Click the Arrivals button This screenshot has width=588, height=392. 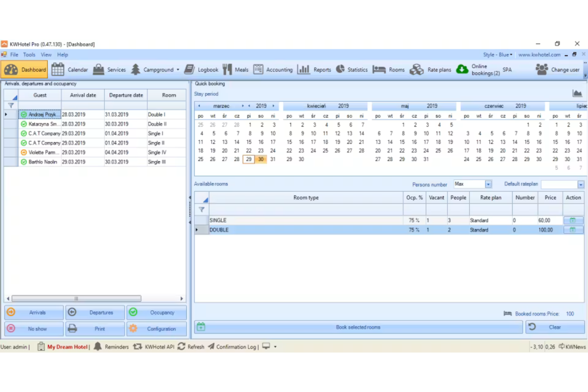pos(34,312)
